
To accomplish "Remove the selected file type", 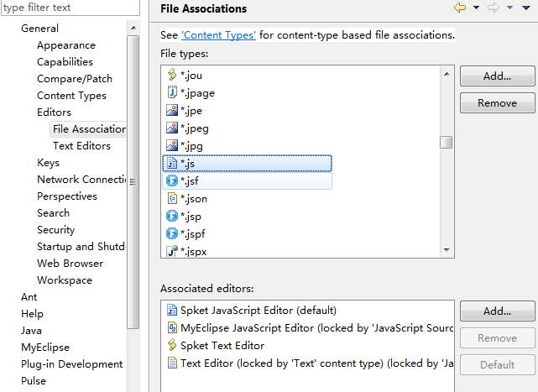I will click(x=497, y=103).
